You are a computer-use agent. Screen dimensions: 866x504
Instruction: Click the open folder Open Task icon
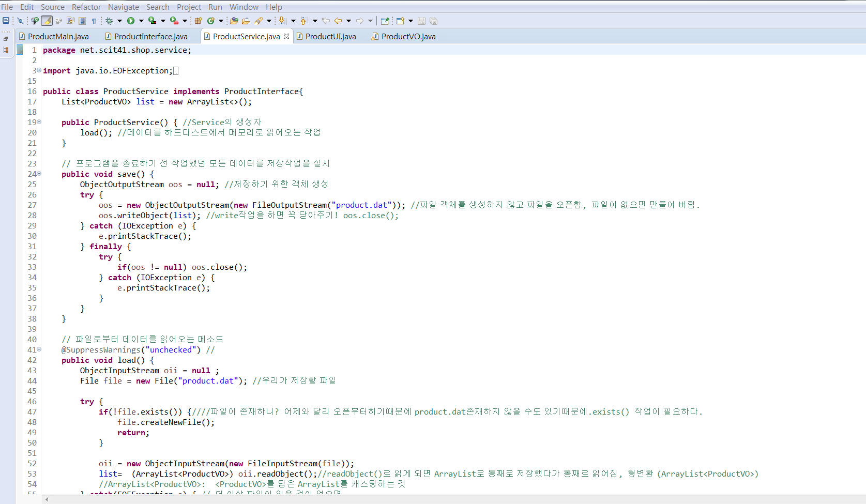tap(246, 21)
